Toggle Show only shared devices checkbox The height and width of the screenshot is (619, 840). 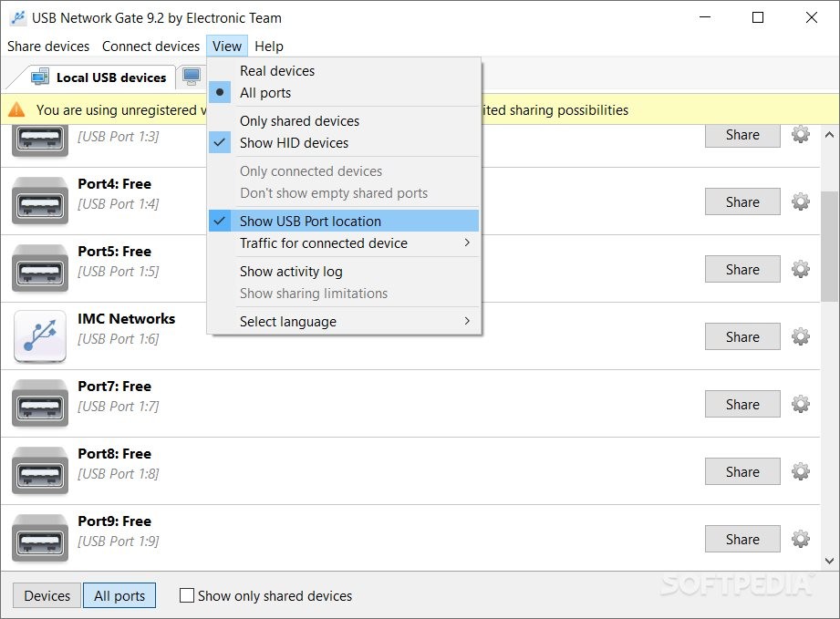point(186,595)
